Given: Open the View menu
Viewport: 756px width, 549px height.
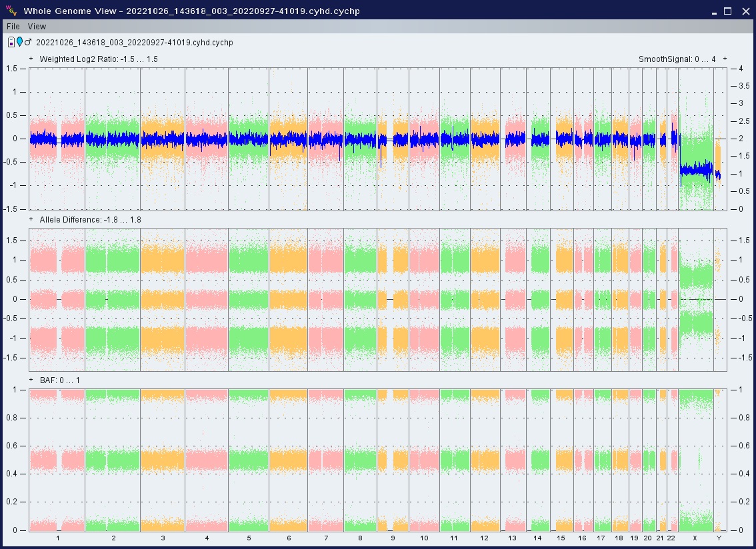Looking at the screenshot, I should coord(37,27).
